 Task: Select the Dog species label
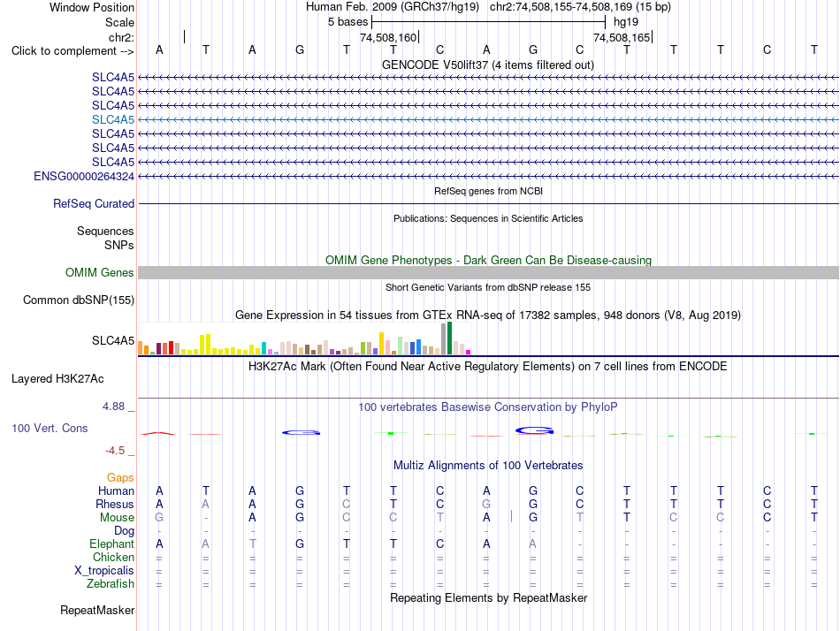[x=124, y=531]
